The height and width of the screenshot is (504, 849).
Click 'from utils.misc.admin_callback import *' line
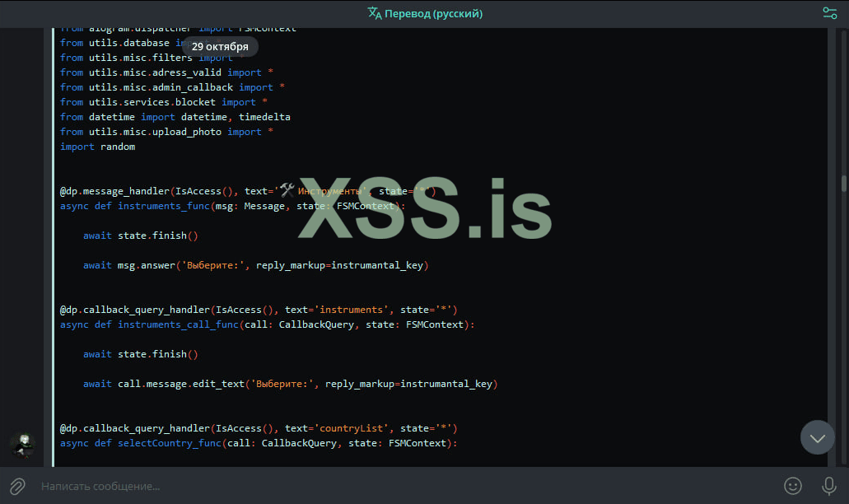click(x=172, y=87)
